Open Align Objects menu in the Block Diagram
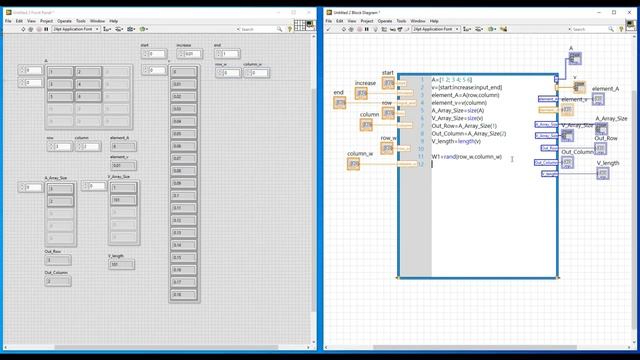The image size is (640, 360). pos(467,29)
